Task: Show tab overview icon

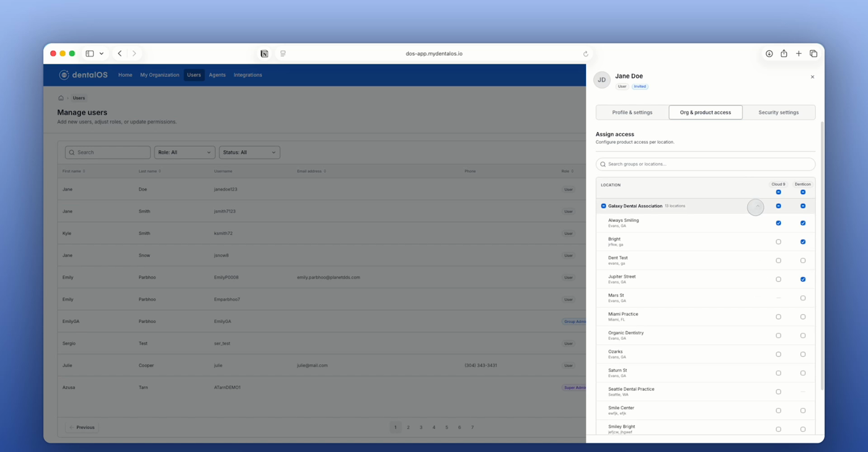Action: 813,54
